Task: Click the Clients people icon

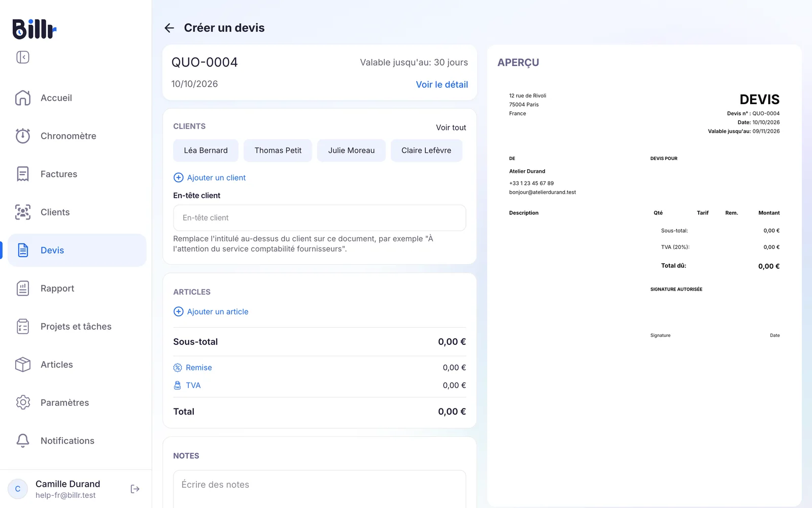Action: [23, 212]
